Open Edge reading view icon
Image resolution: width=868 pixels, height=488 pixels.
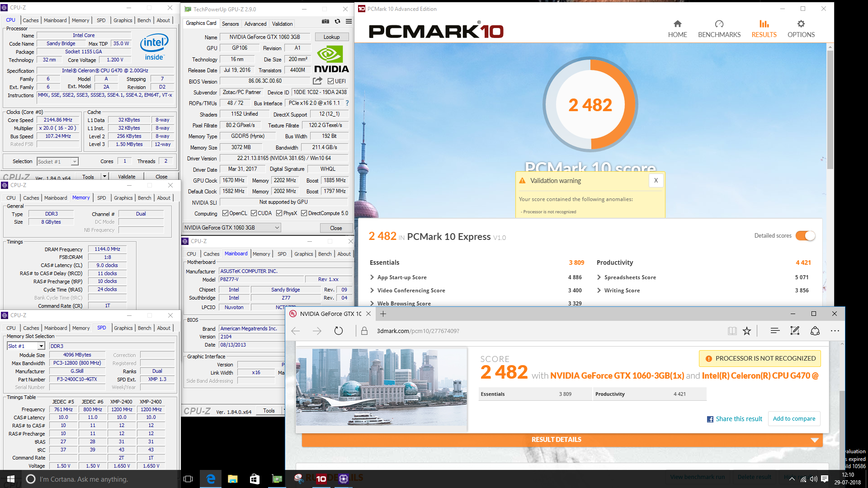[732, 331]
